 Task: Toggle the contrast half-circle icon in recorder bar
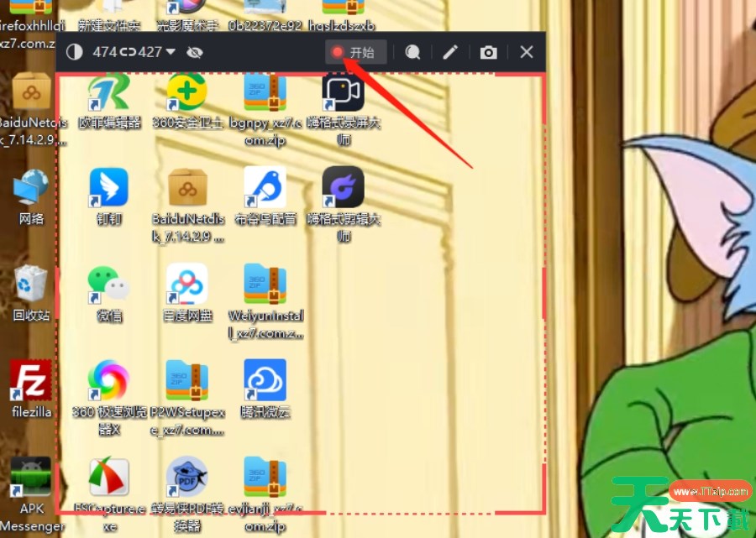74,51
